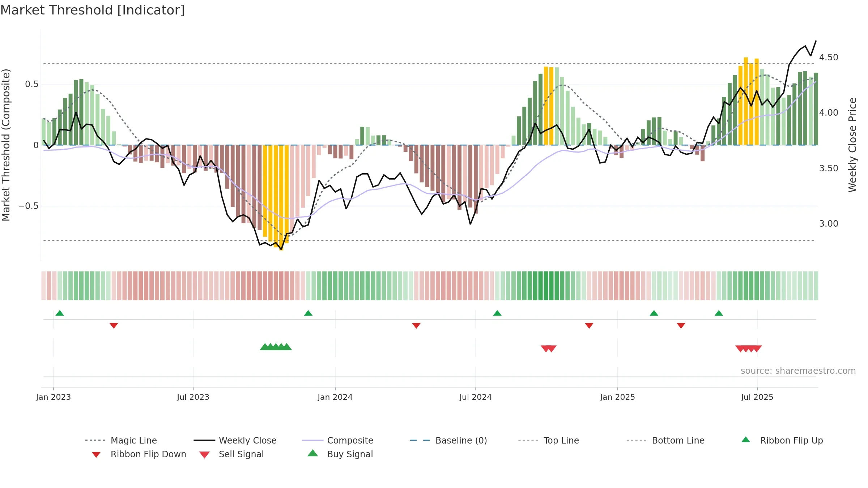
Task: Toggle the Bottom Line legend entry
Action: tap(665, 440)
